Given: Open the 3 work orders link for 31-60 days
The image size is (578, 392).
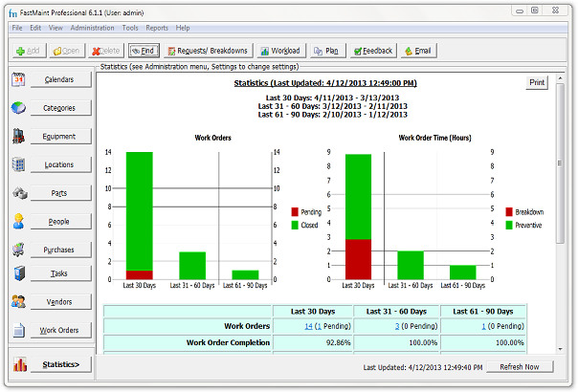Looking at the screenshot, I should 397,326.
